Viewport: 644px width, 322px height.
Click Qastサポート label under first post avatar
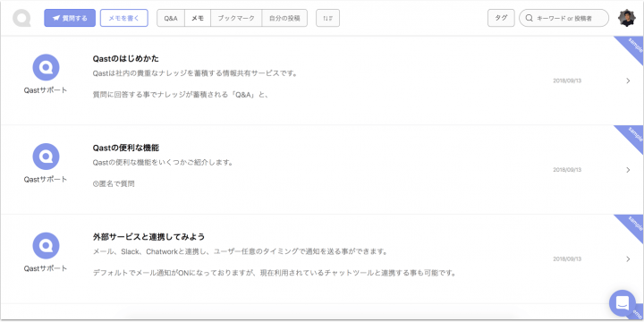[x=46, y=90]
